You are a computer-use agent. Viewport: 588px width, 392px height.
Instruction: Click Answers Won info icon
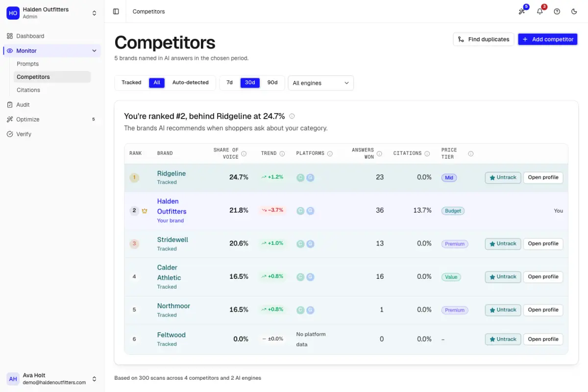379,153
